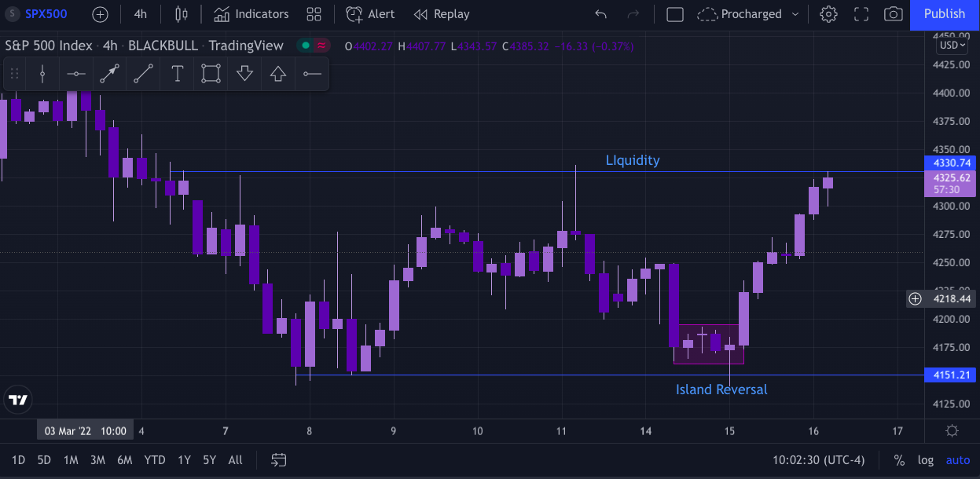
Task: Open the chart candle style selector
Action: [x=182, y=14]
